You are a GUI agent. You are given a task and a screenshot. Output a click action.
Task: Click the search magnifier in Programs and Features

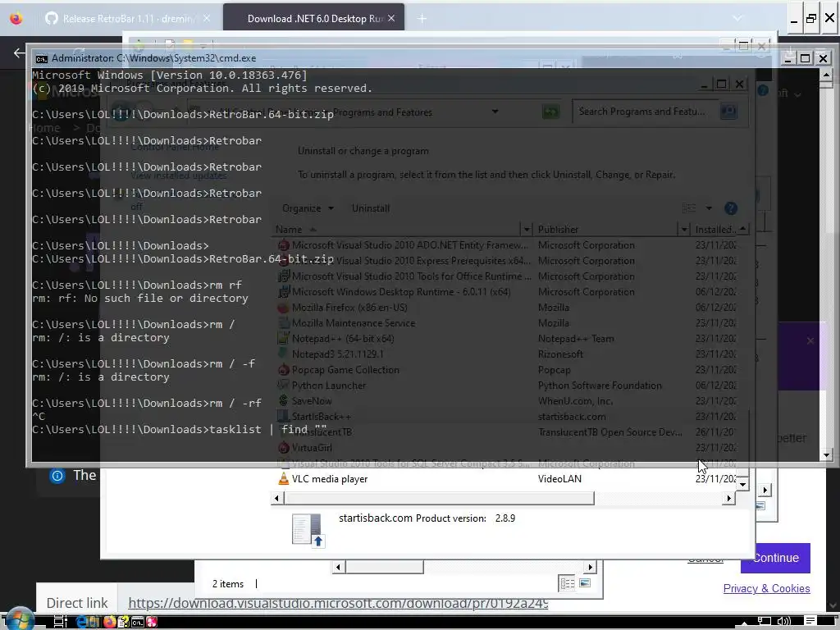728,112
